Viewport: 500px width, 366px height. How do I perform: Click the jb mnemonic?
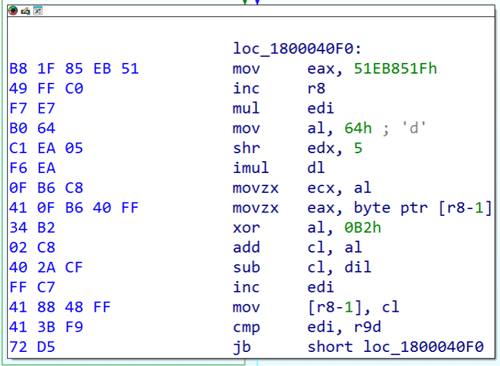[x=242, y=348]
